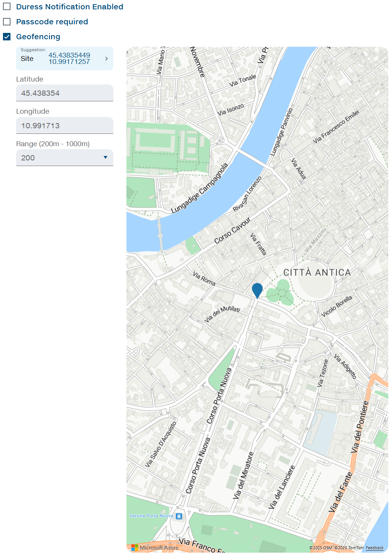Open the Range dropdown showing 200
Screen dimensions: 392x556
coord(64,158)
